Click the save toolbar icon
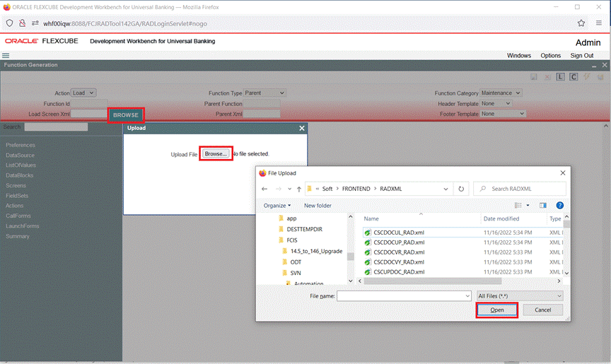 click(534, 77)
